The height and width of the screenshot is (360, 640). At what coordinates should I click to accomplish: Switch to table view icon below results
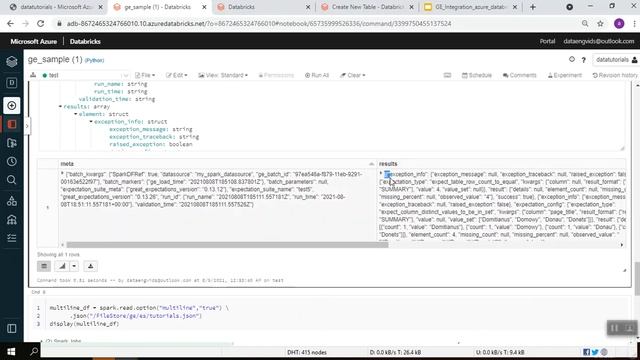point(44,266)
